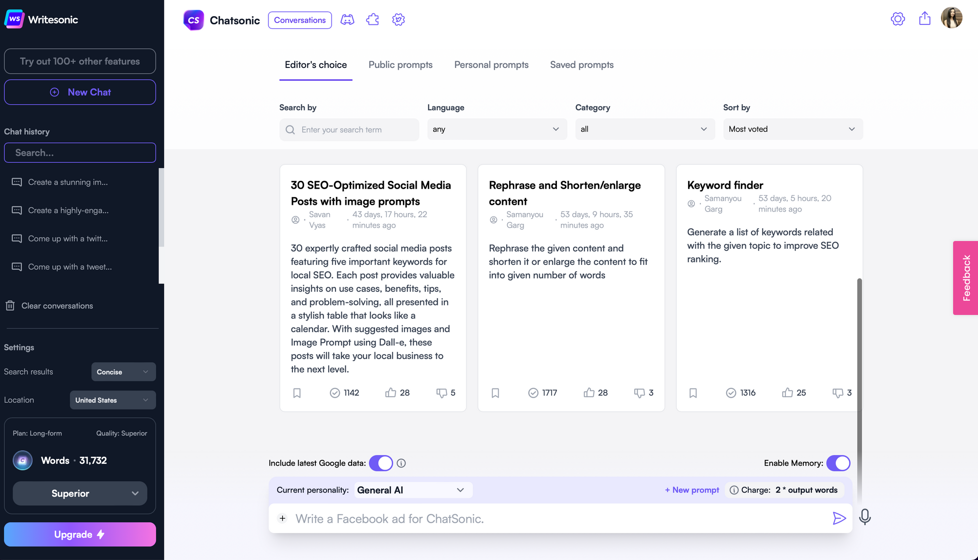978x560 pixels.
Task: Click the microphone input icon
Action: [866, 518]
